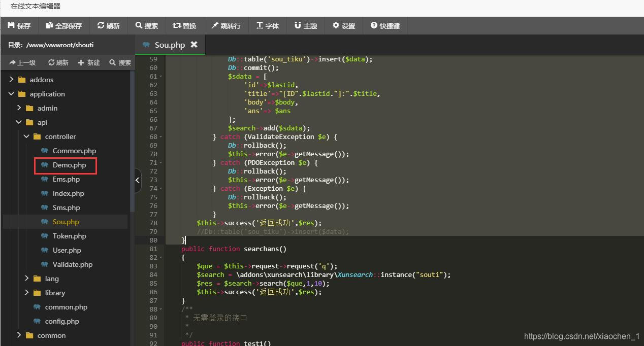Open Demo.php in the file tree
644x346 pixels.
coord(69,165)
